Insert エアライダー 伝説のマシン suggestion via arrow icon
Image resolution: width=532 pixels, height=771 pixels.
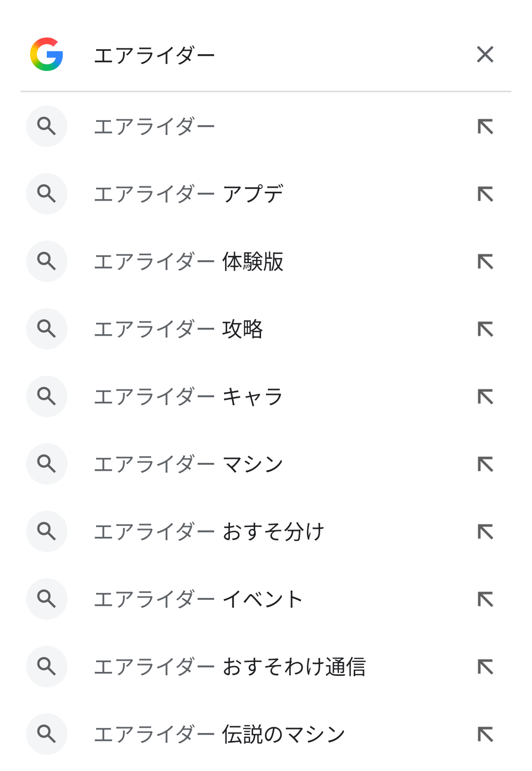coord(485,734)
